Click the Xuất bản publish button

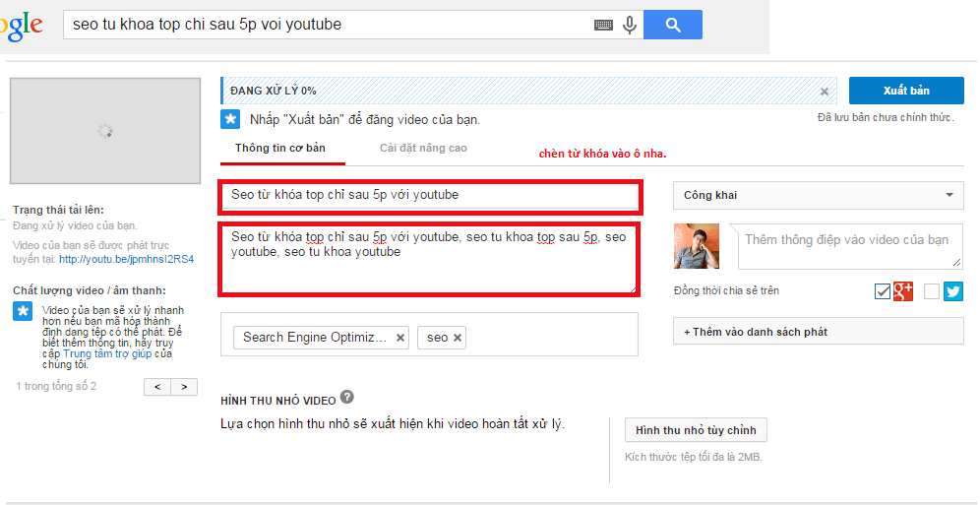click(x=906, y=91)
